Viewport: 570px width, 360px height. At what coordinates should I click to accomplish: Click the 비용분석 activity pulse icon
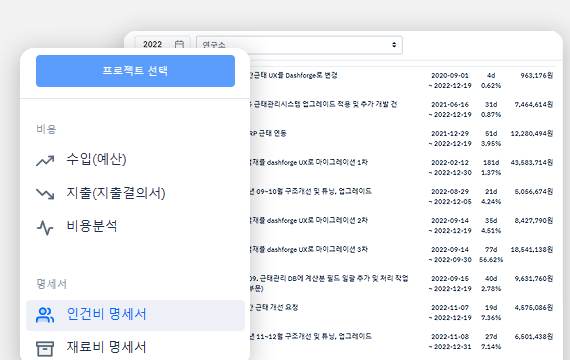(45, 228)
